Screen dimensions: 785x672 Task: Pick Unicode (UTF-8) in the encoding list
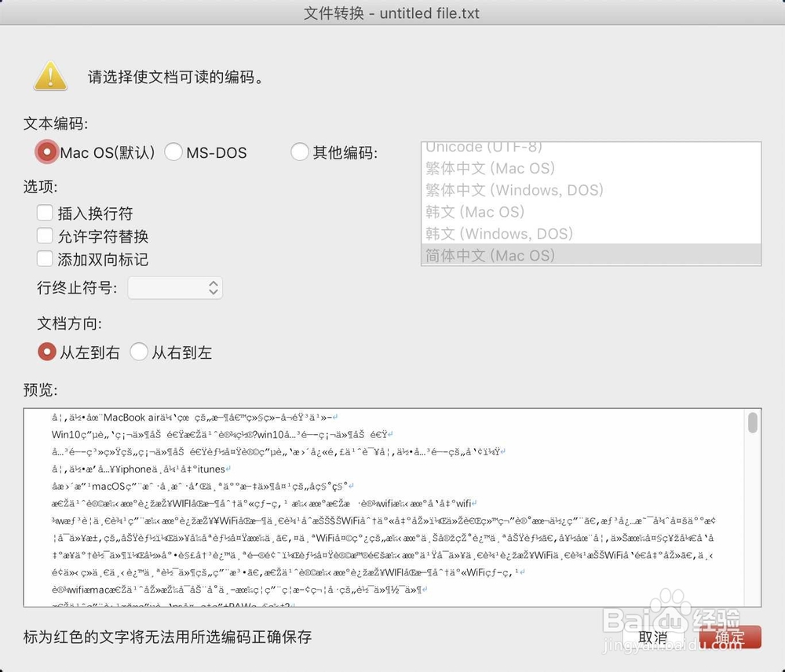(591, 148)
